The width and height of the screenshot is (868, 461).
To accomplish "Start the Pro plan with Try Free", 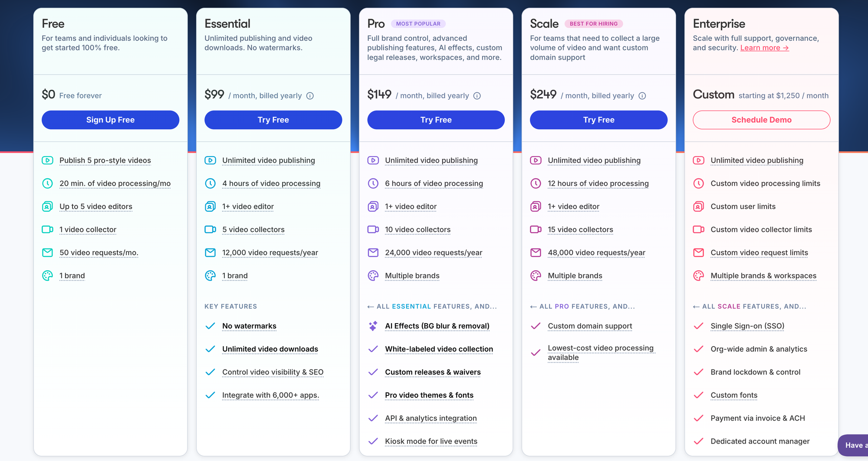I will [x=436, y=120].
